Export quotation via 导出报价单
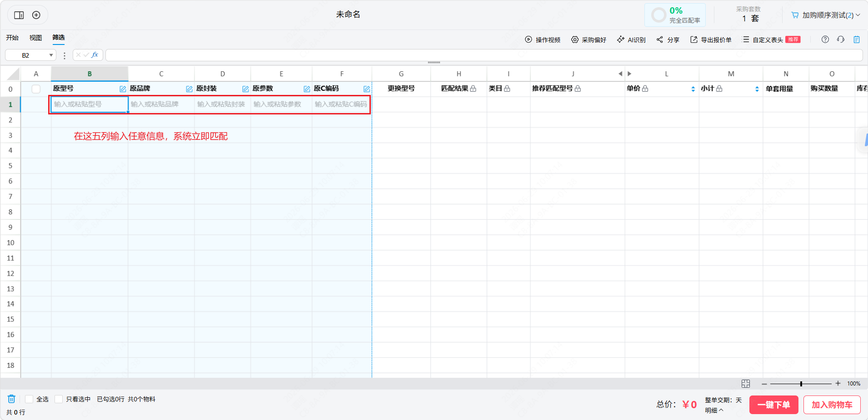 click(x=711, y=40)
